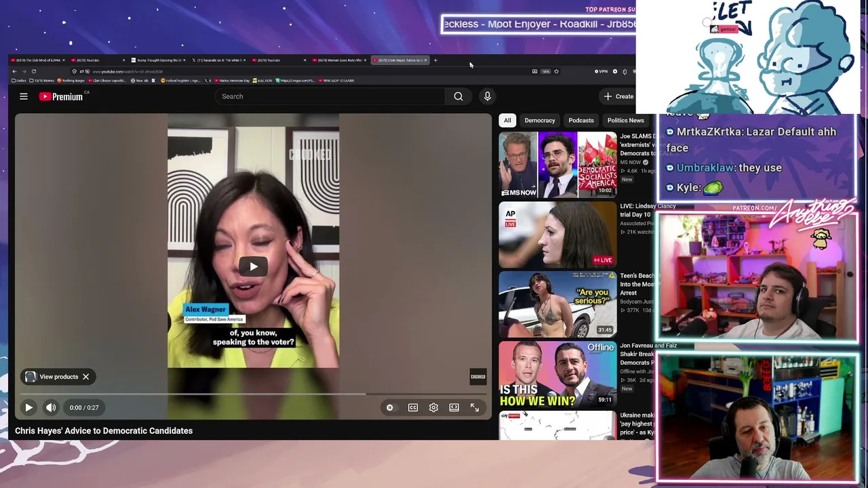Screen dimensions: 868x488
Task: Enter fullscreen video mode
Action: (x=475, y=407)
